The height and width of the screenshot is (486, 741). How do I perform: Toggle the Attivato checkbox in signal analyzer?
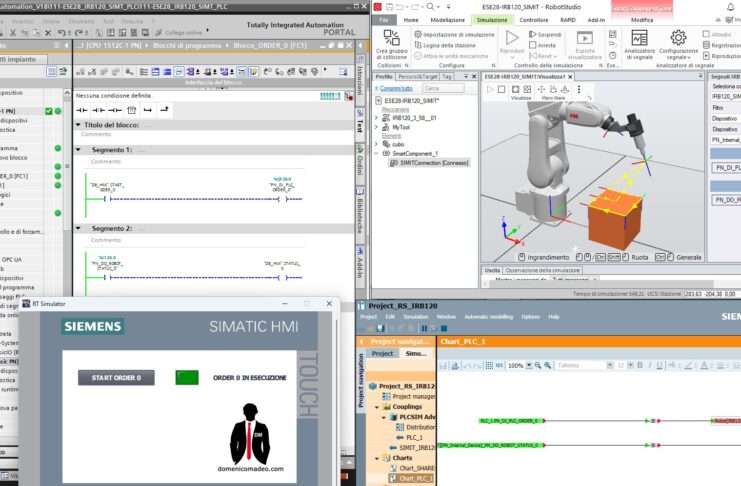point(706,34)
